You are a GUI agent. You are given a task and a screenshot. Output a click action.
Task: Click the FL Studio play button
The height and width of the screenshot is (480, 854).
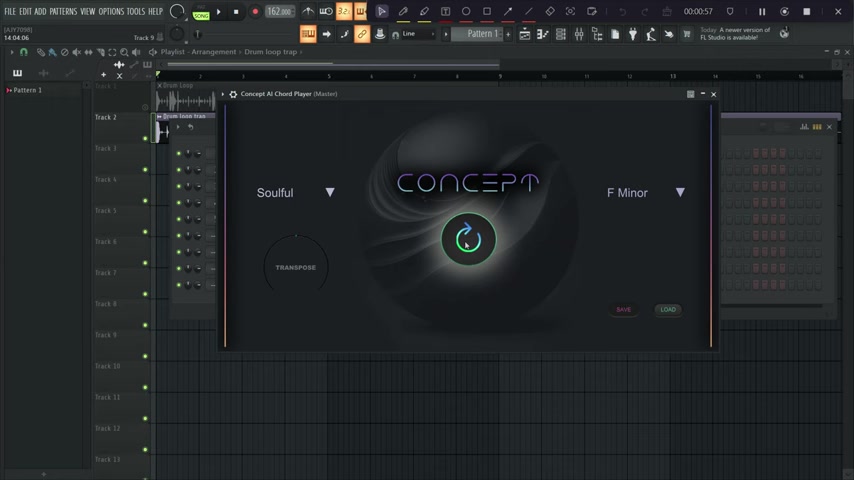[x=219, y=11]
